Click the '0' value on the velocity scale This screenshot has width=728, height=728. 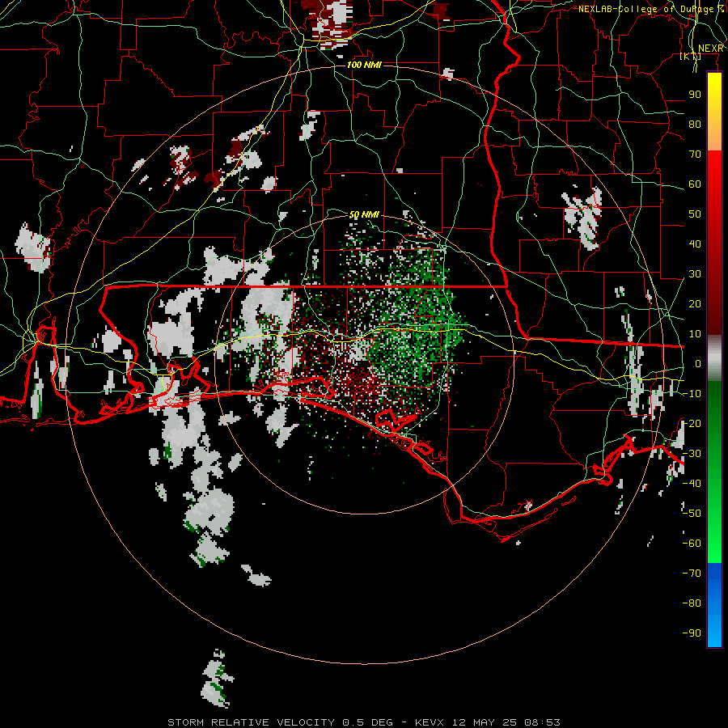coord(698,363)
